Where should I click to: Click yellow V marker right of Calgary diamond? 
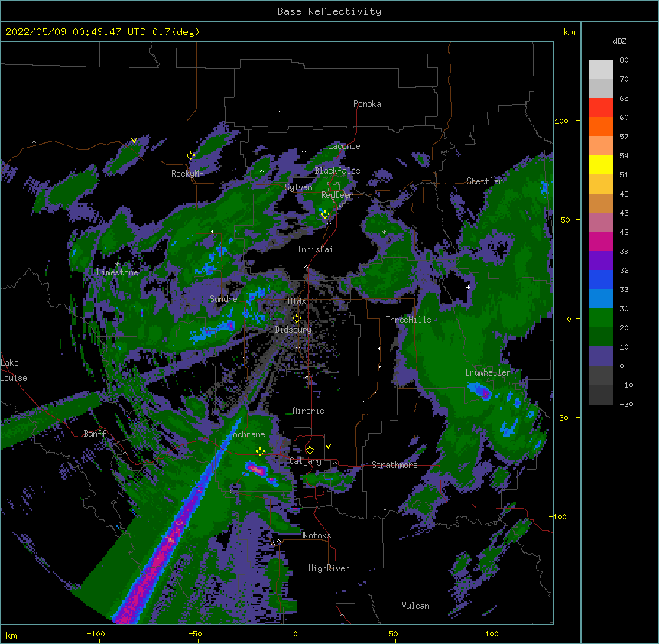(x=328, y=447)
